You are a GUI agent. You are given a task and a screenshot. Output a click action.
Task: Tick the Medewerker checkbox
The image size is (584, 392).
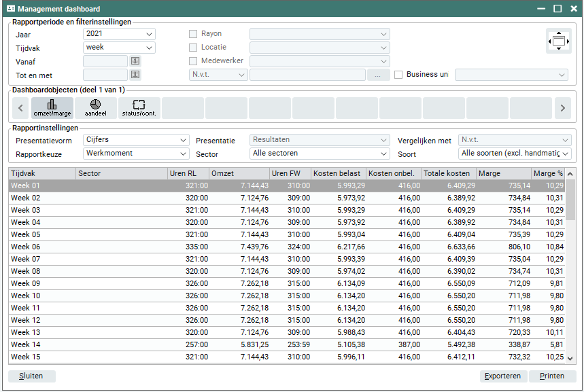[193, 61]
